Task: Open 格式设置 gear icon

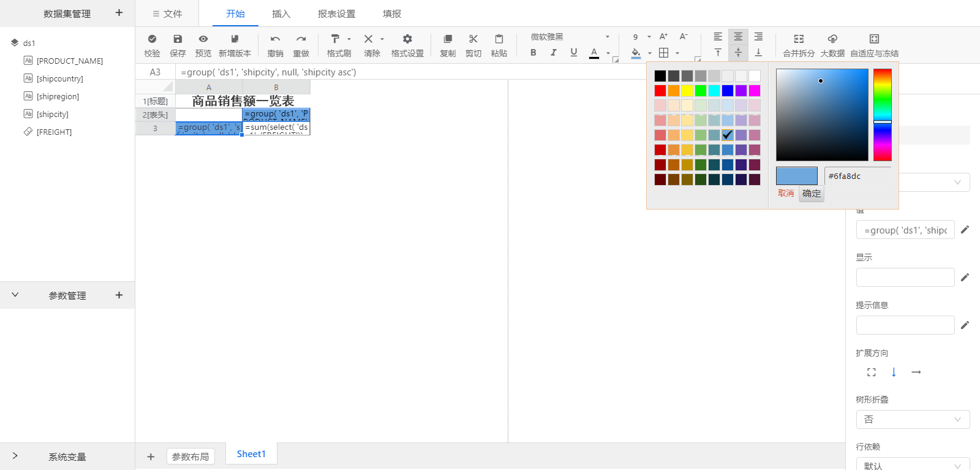Action: (x=407, y=39)
